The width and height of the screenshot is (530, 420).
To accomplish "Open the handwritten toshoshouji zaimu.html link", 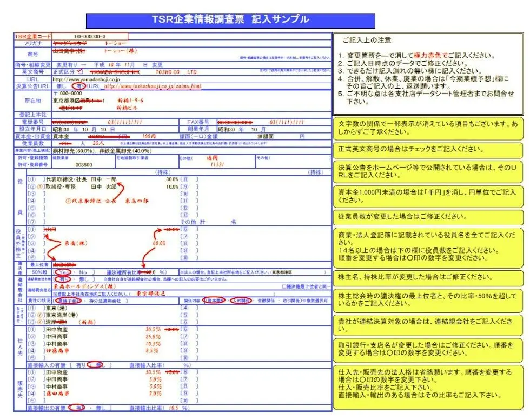I will (x=153, y=86).
